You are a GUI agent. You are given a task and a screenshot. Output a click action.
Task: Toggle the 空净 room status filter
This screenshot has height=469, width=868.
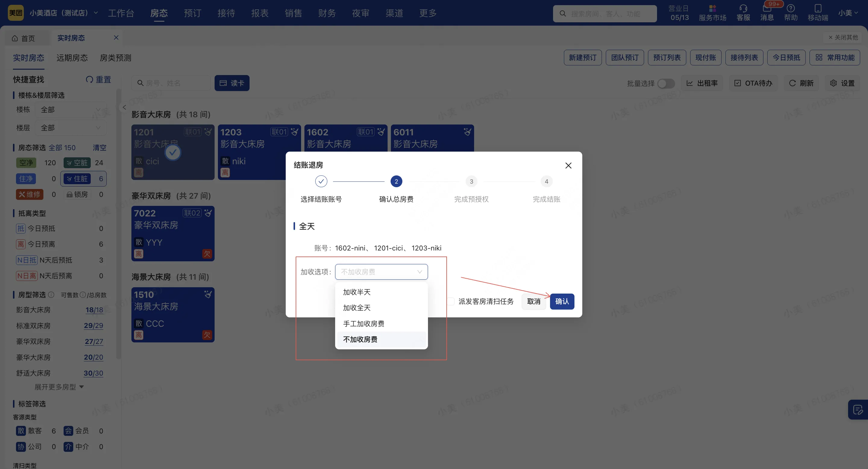point(26,163)
